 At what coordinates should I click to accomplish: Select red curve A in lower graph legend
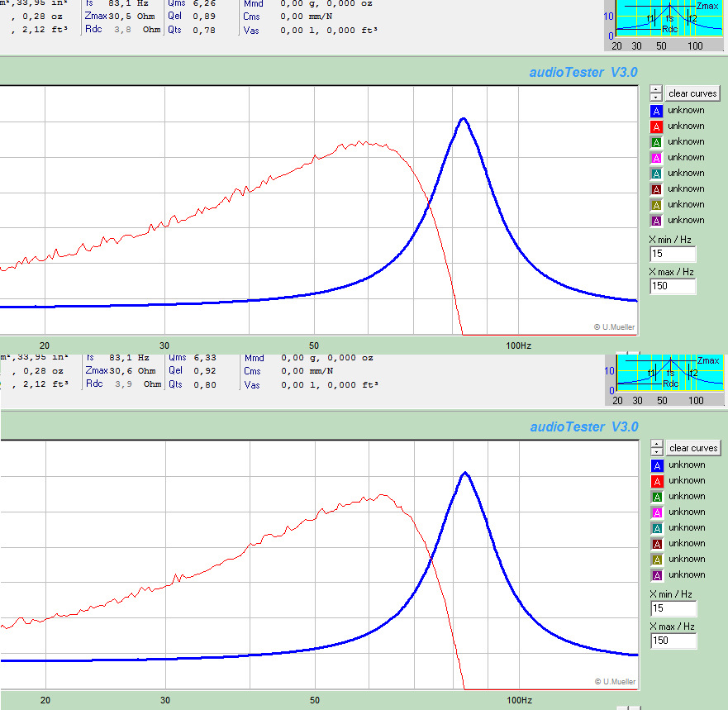pyautogui.click(x=657, y=481)
